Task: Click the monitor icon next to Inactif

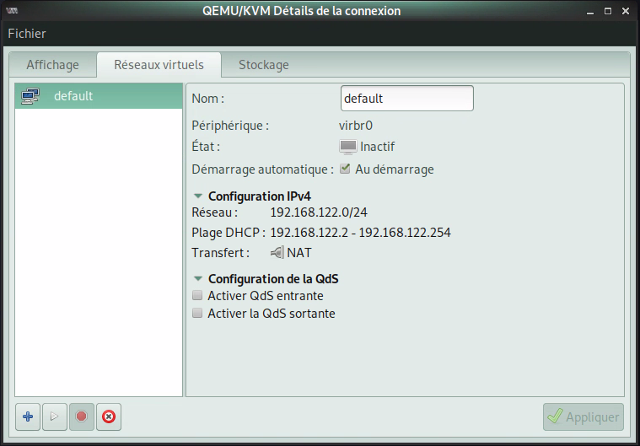Action: click(x=348, y=146)
